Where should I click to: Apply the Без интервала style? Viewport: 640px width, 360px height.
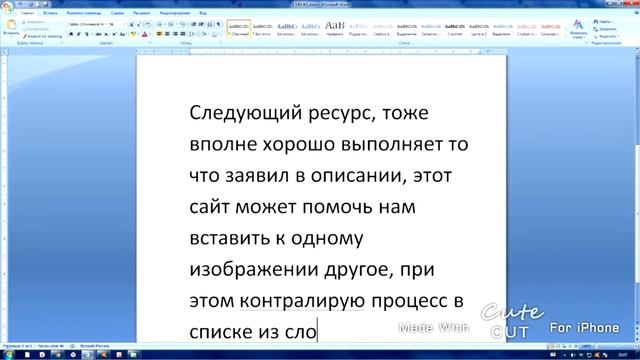point(262,29)
